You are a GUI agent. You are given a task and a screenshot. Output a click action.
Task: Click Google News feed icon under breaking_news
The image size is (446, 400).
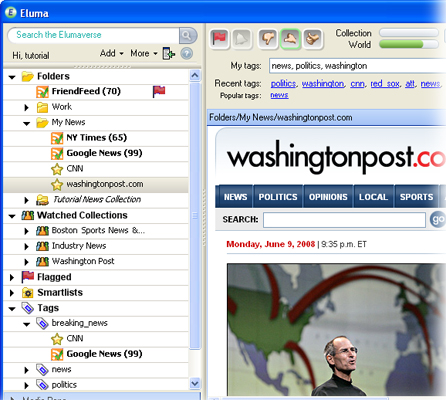pos(57,354)
